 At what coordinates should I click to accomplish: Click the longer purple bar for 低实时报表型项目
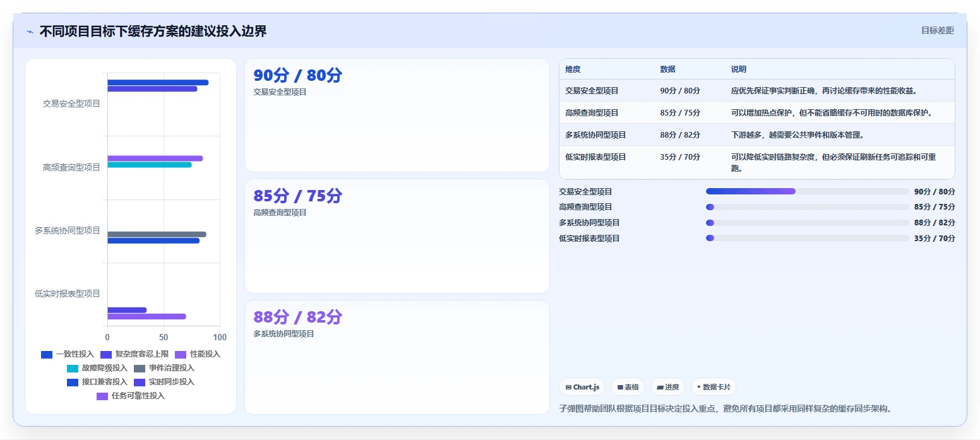click(146, 316)
